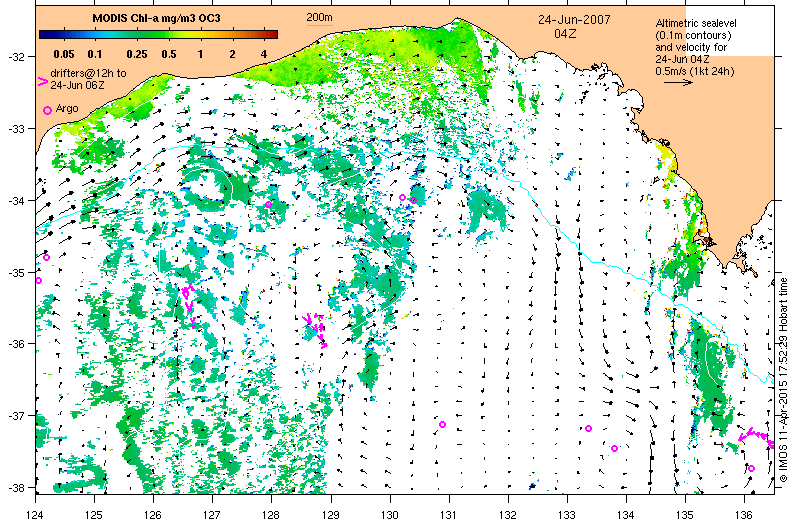Click the -32 latitude axis label
The width and height of the screenshot is (800, 520).
[16, 57]
